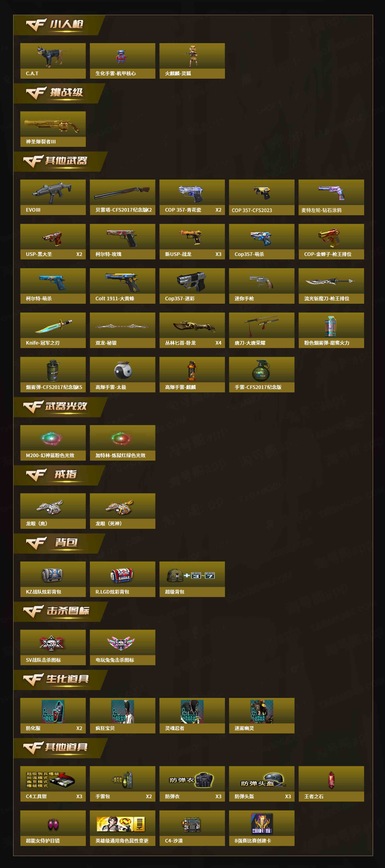Screen dimensions: 385x868
Task: Select the 超能女侍护目镜 goggles icon
Action: pos(53,824)
